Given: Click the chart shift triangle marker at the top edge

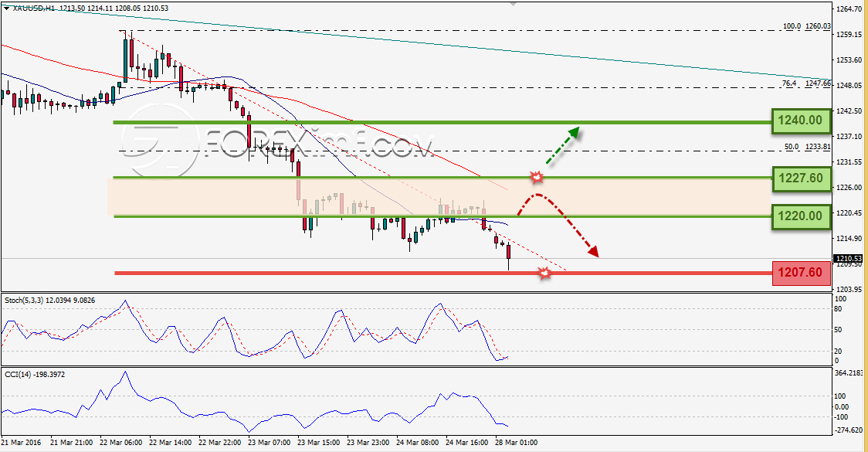Looking at the screenshot, I should [x=514, y=3].
